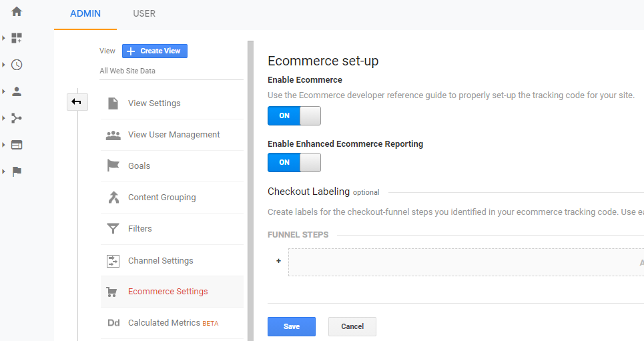Open the Acquisition arrows icon
Viewport: 644px width, 341px height.
[17, 118]
